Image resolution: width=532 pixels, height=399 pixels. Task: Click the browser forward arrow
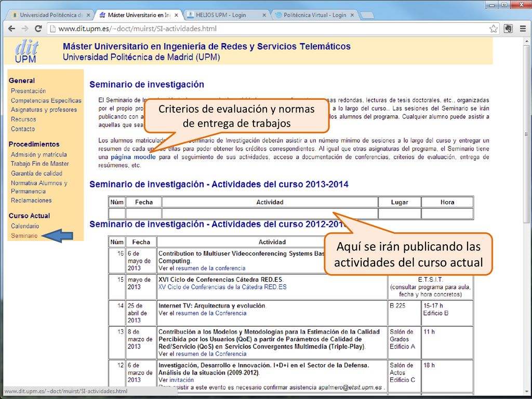click(25, 29)
